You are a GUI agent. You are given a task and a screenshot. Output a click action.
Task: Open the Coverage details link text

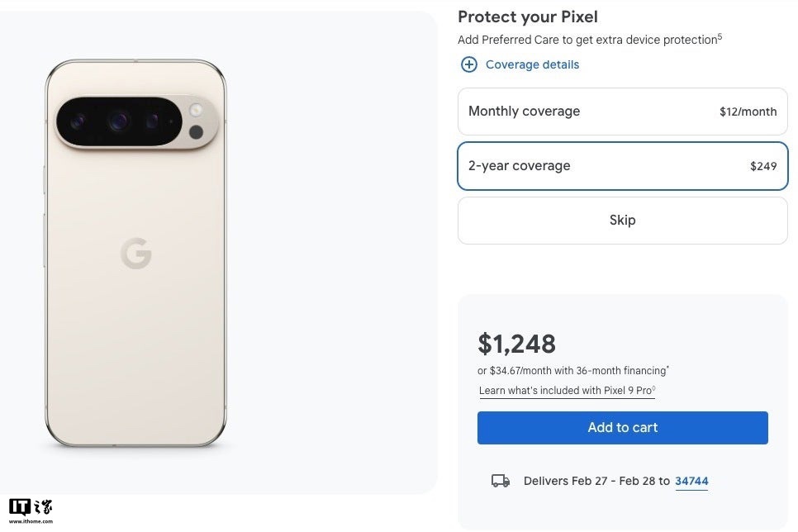pyautogui.click(x=532, y=64)
